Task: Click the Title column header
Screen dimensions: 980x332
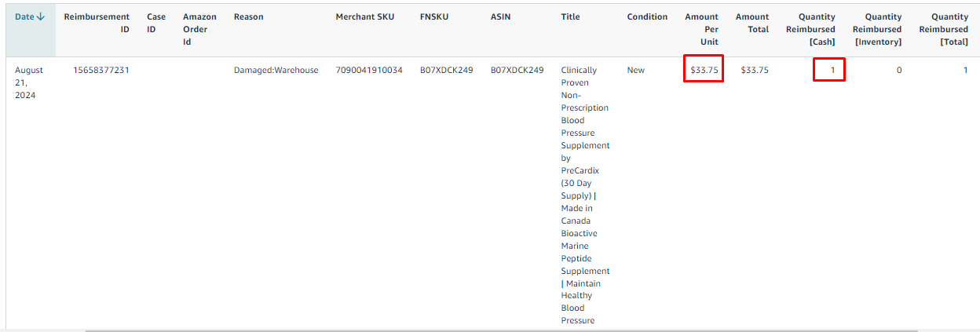Action: point(570,16)
